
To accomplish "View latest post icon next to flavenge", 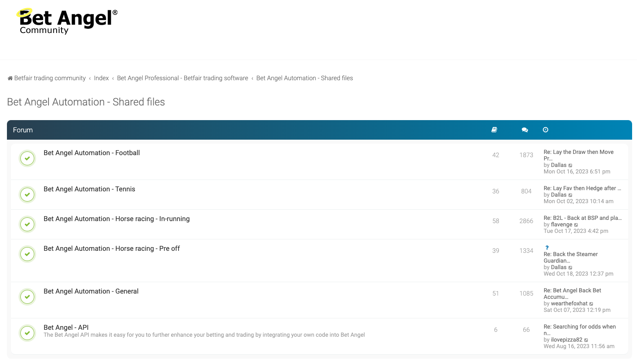I will (x=576, y=225).
